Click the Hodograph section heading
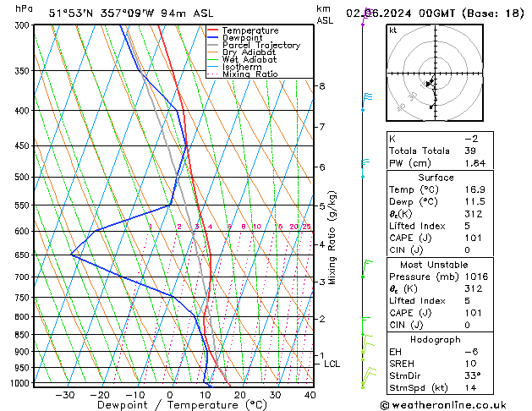The height and width of the screenshot is (411, 532). pos(436,340)
